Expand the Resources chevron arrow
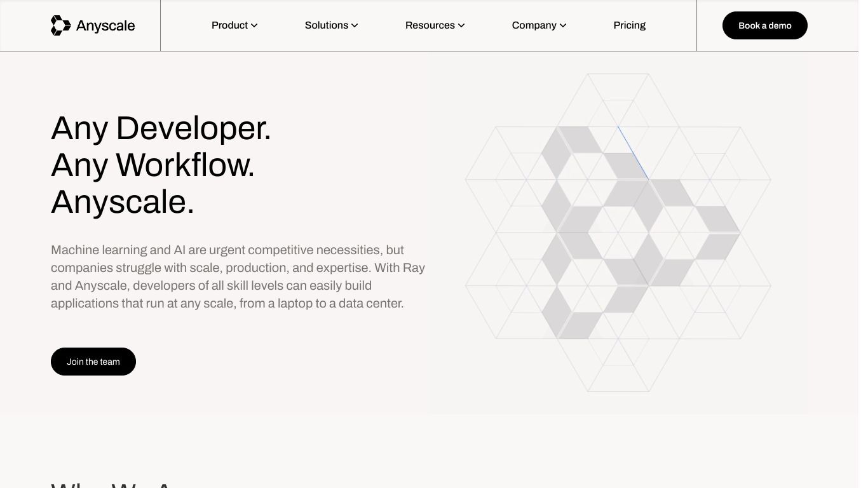 (x=461, y=25)
